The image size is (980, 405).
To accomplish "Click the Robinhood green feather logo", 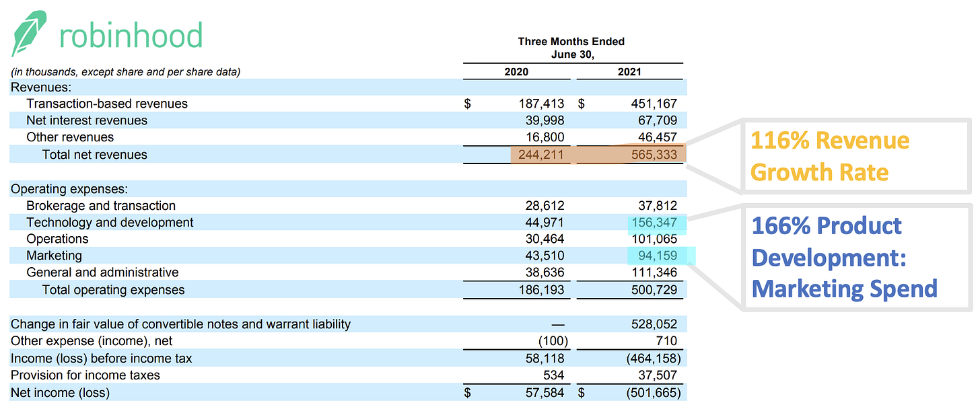I will [30, 34].
